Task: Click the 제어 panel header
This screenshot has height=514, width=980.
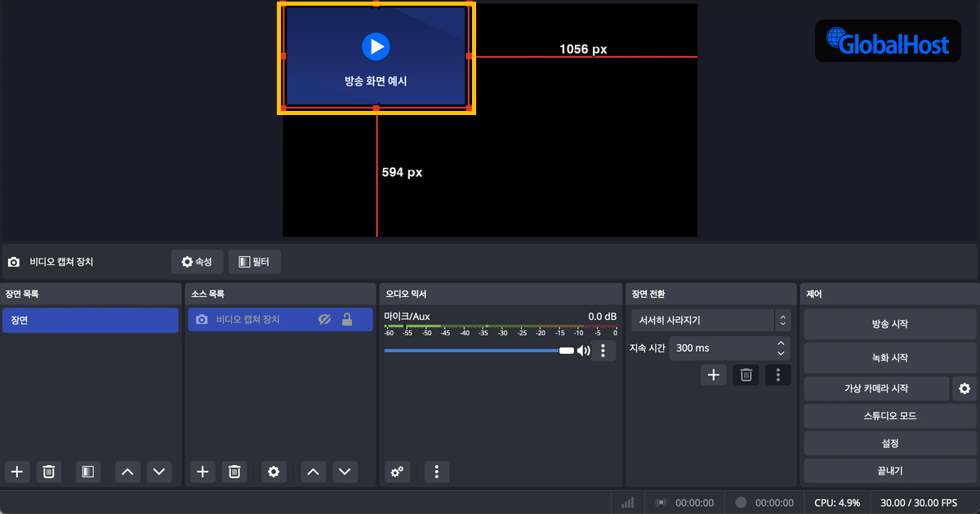Action: pos(889,294)
